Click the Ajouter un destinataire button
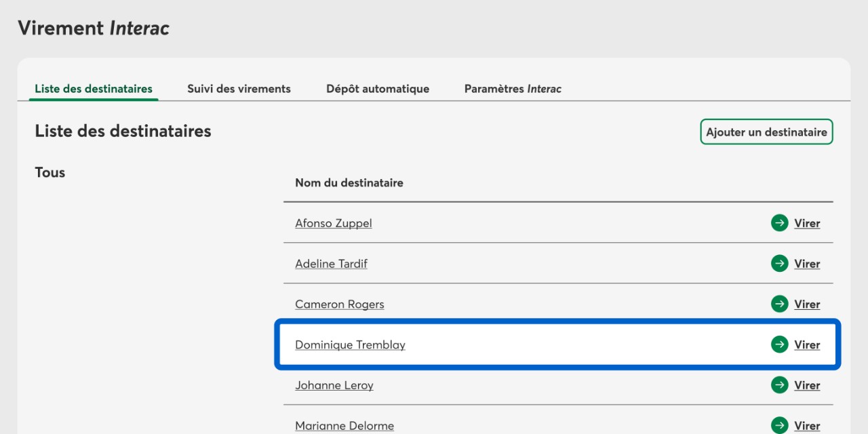Screen dimensions: 868x434 [766, 132]
